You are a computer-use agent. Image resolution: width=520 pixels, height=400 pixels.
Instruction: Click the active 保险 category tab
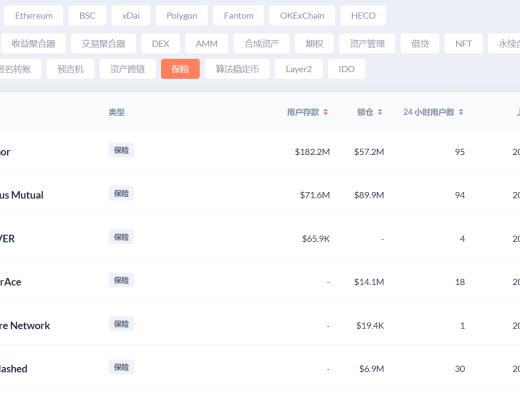coord(180,69)
